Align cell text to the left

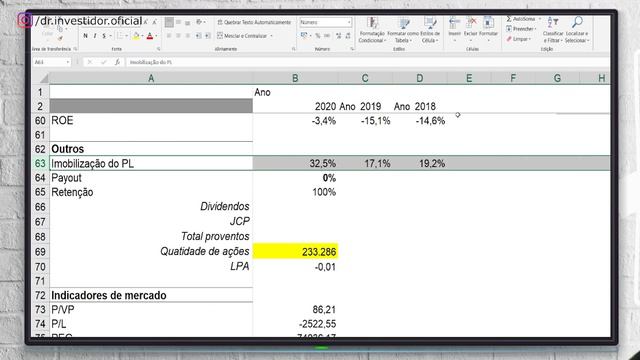click(x=169, y=36)
